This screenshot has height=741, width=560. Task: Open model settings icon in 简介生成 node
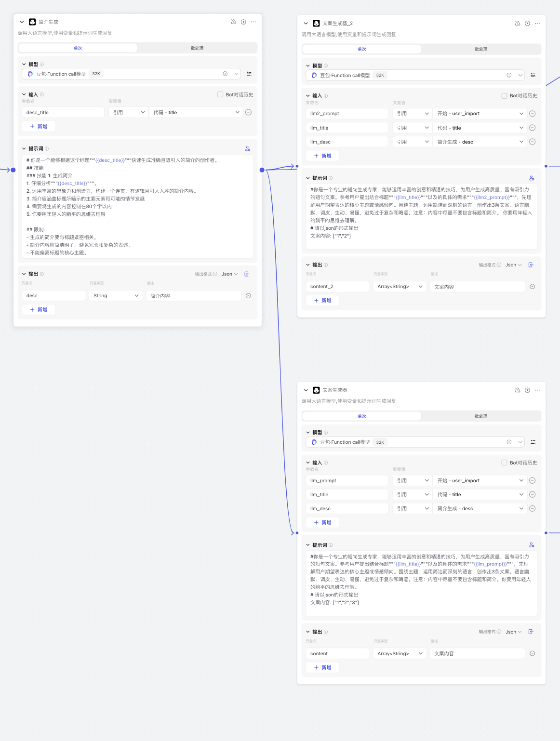point(249,74)
